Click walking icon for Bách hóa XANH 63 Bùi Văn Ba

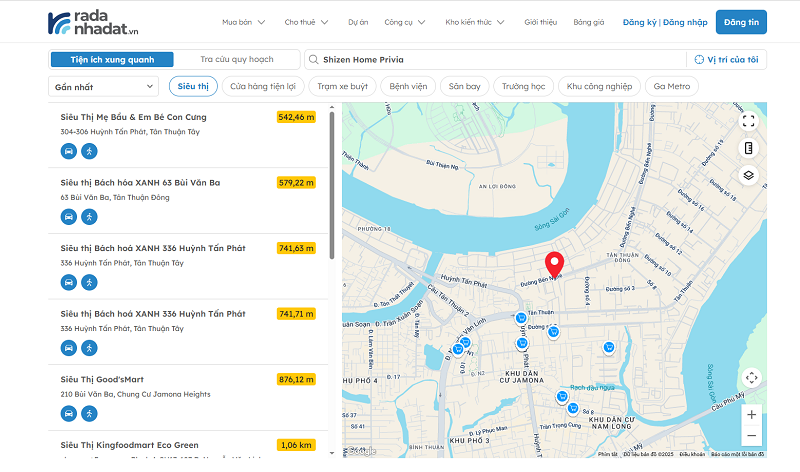(89, 217)
